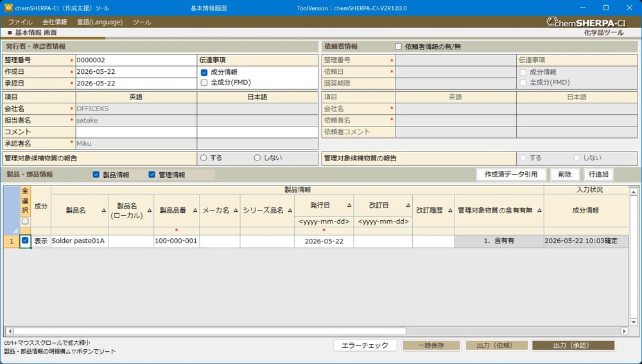Sort by 製品名 column arrow

(103, 211)
